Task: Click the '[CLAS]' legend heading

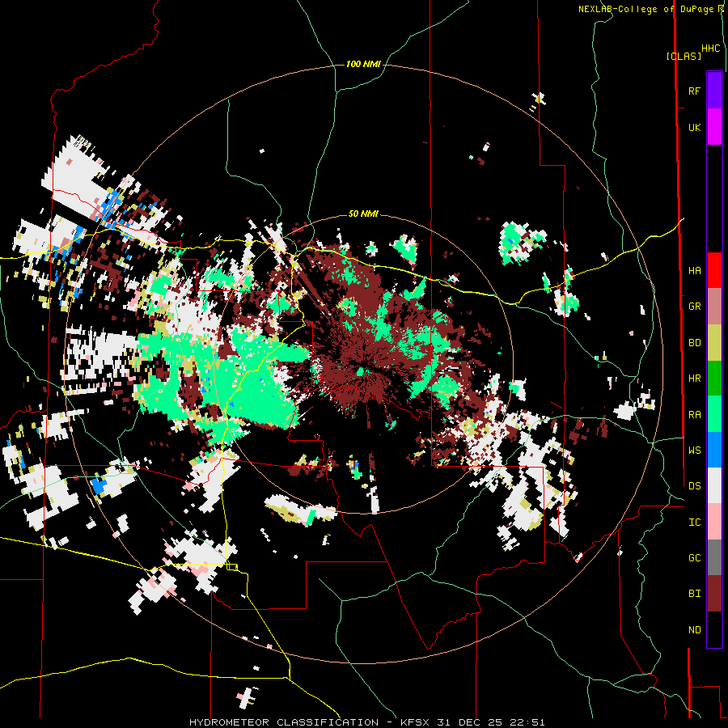Action: pos(684,56)
